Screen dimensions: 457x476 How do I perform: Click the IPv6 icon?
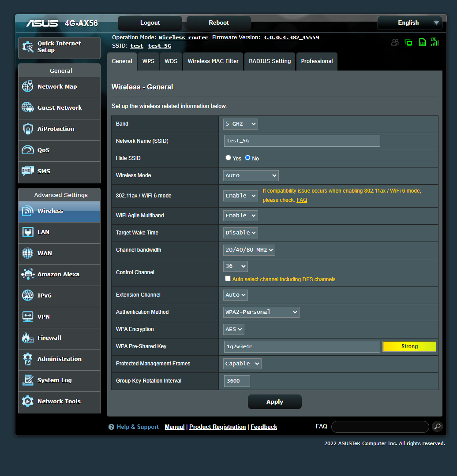[28, 295]
